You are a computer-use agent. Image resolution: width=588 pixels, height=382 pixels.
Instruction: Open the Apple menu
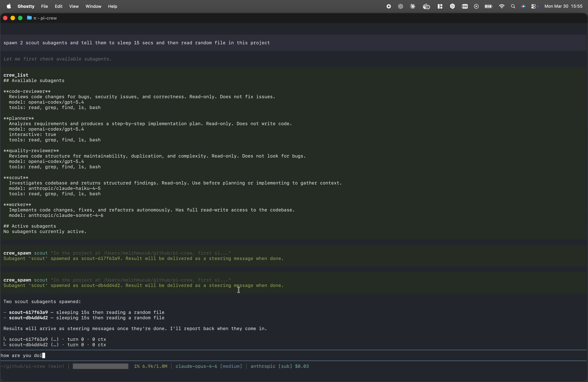pos(9,6)
